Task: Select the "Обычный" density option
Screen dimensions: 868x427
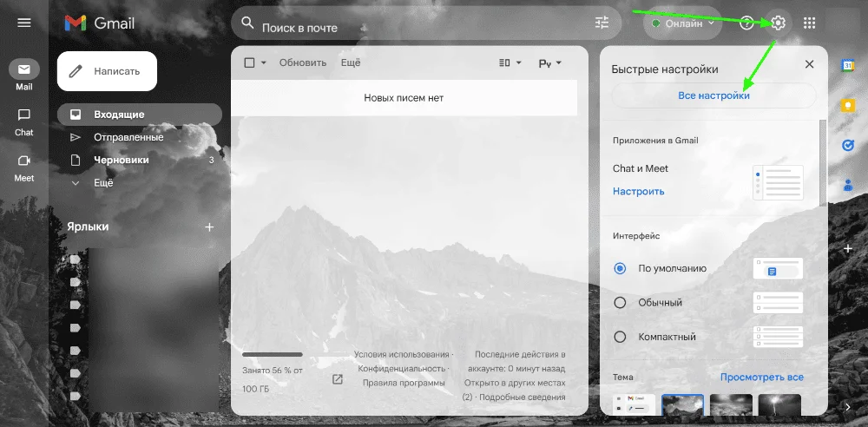Action: click(620, 303)
